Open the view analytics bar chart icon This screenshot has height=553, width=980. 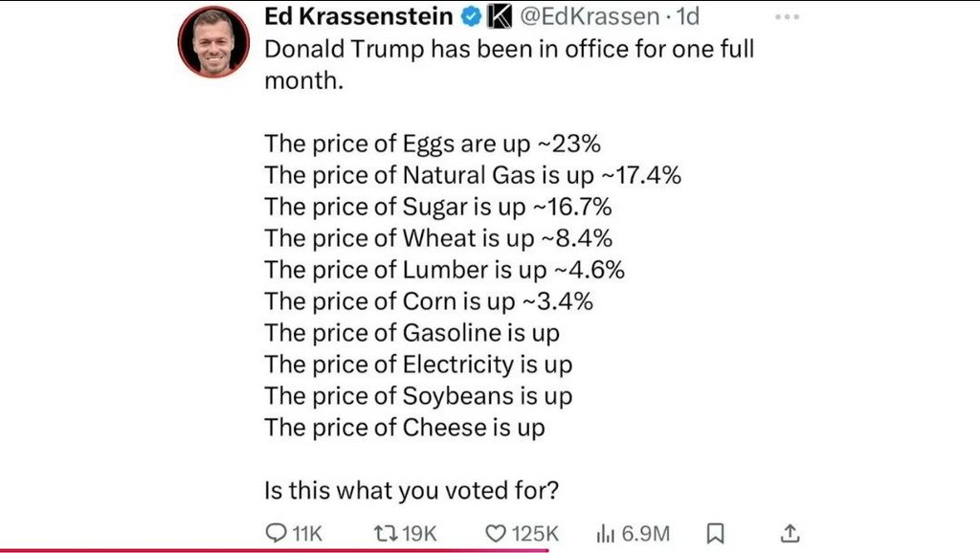[605, 533]
